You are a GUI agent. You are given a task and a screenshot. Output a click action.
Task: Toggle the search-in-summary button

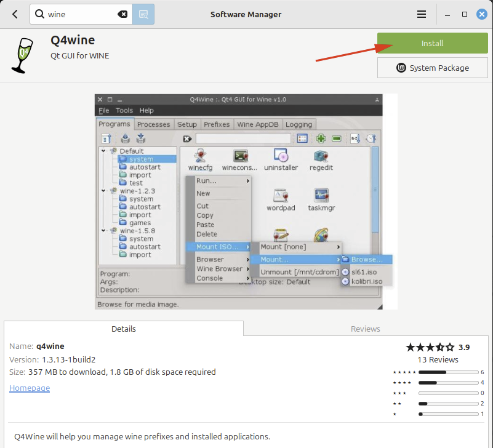[x=143, y=14]
